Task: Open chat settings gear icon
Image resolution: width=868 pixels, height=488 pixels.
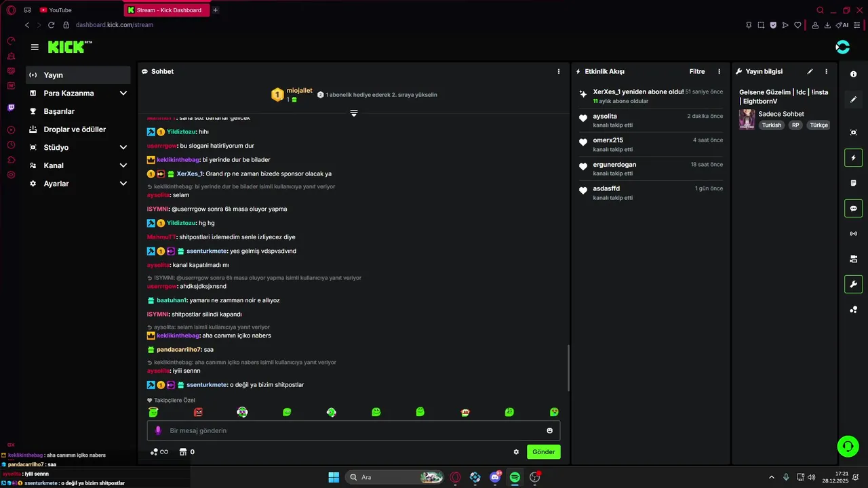Action: (516, 452)
